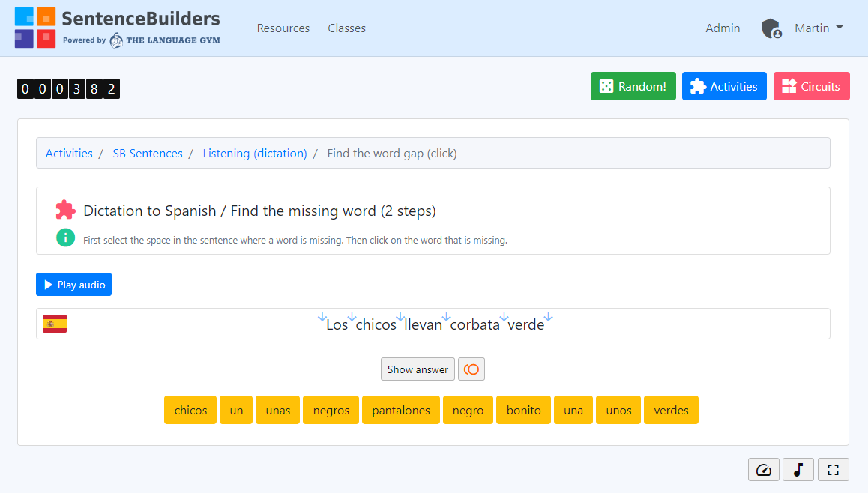Choose the word unas
This screenshot has width=868, height=493.
click(x=278, y=410)
